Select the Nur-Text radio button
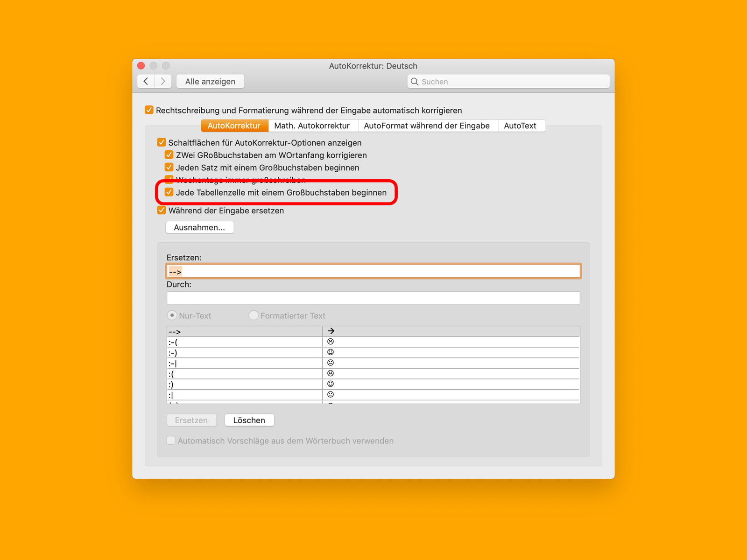 [172, 315]
